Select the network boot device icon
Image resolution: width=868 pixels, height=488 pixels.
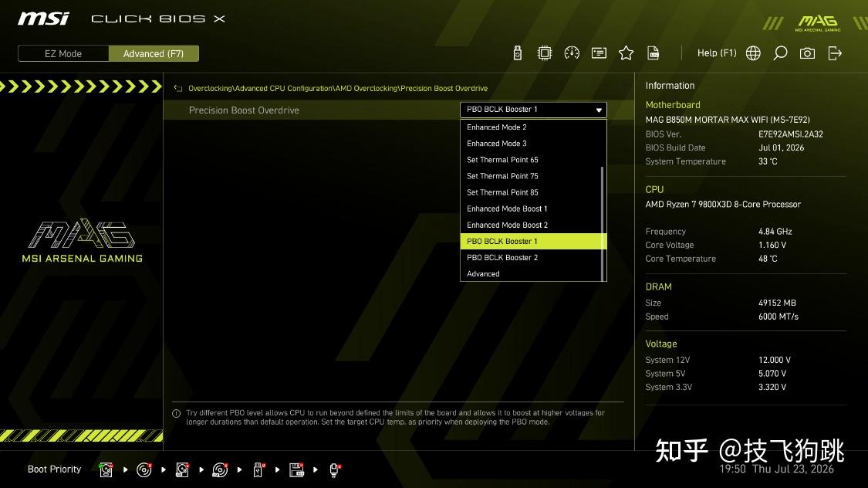click(334, 469)
